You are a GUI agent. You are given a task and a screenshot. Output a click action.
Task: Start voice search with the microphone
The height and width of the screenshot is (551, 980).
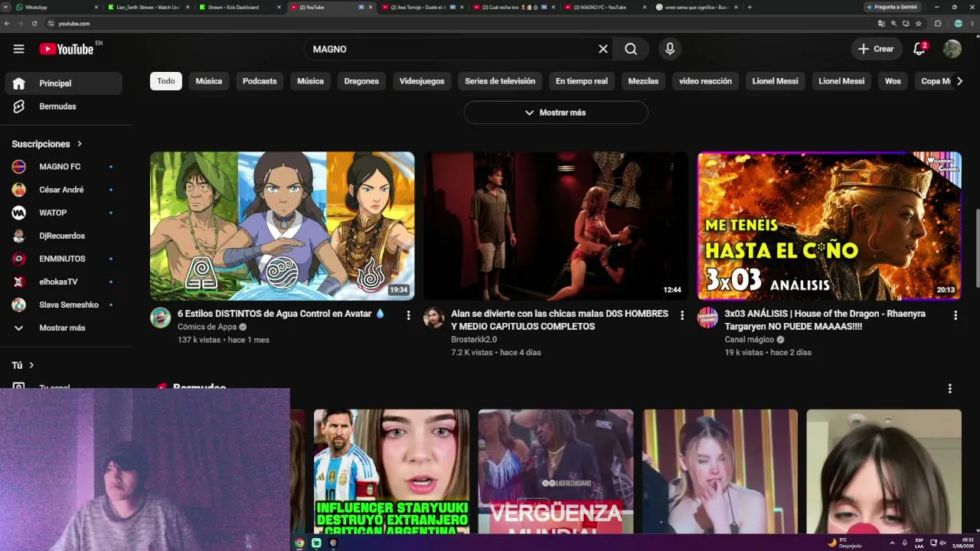[670, 49]
